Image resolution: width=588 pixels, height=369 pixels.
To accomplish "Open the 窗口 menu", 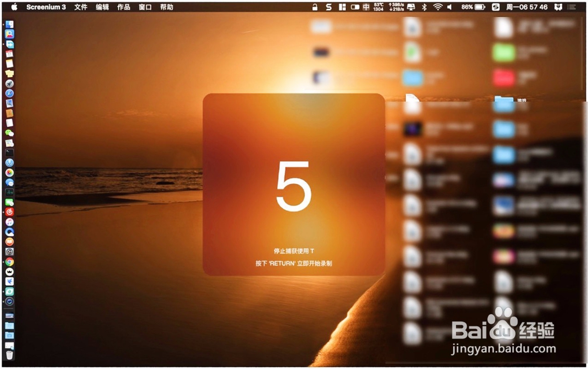I will click(145, 6).
